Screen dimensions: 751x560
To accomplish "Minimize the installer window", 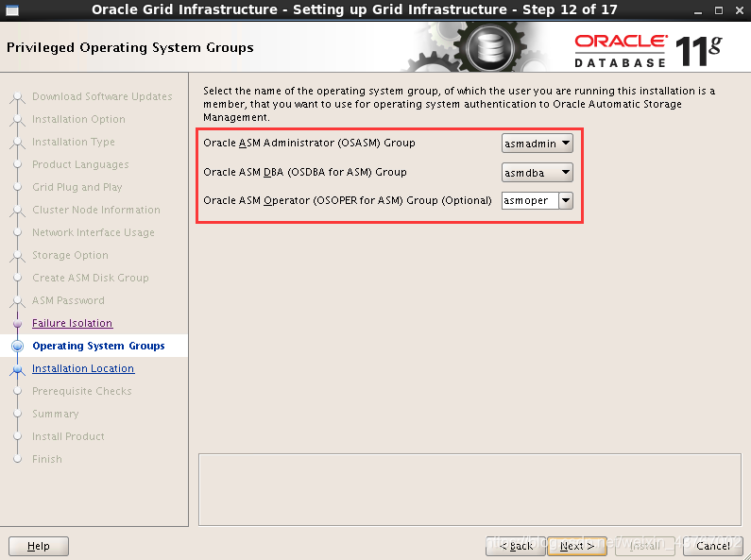I will (698, 10).
